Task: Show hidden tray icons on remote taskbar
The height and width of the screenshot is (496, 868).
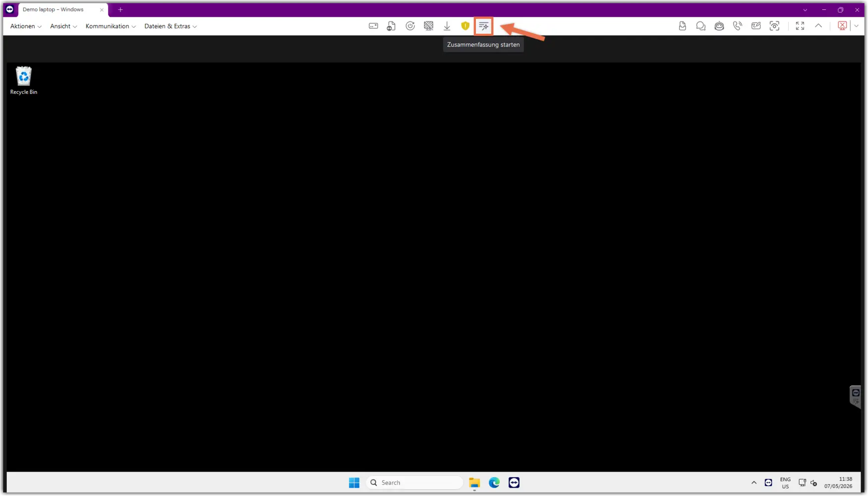Action: [754, 483]
